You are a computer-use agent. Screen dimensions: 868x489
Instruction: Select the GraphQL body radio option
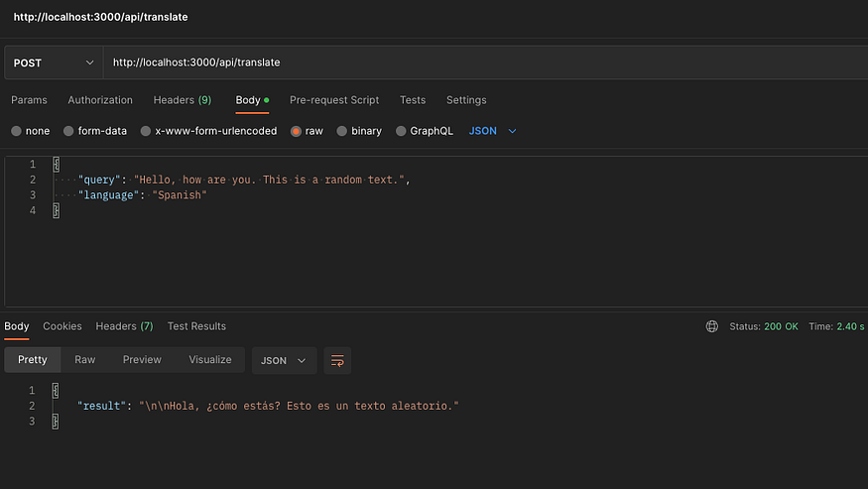pos(402,131)
